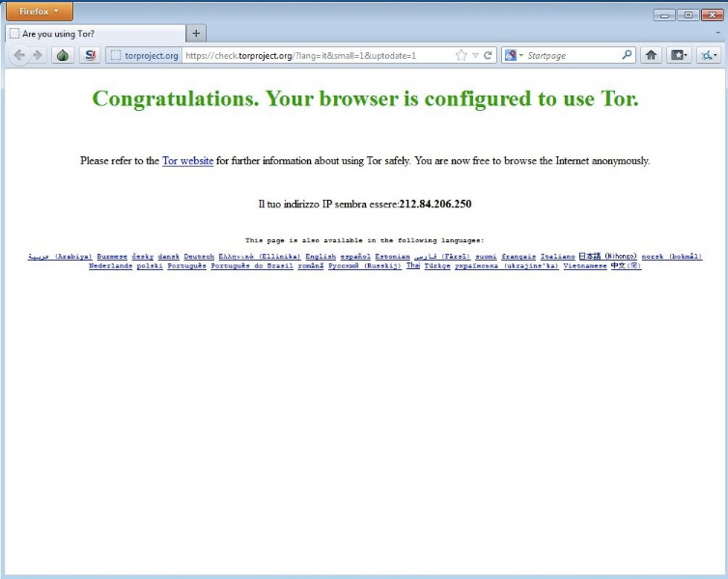Open the Torbutton onion icon menu
This screenshot has width=728, height=579.
(63, 56)
